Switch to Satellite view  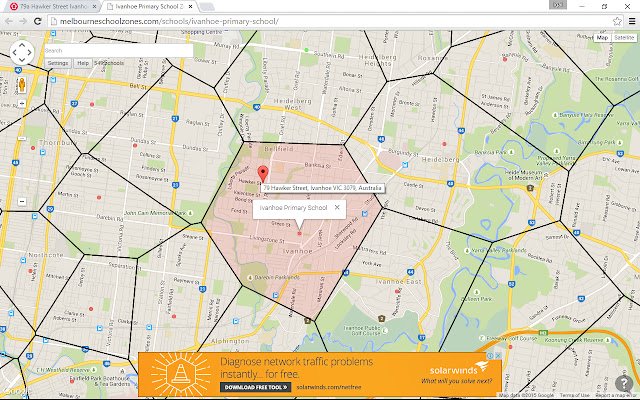tap(624, 38)
